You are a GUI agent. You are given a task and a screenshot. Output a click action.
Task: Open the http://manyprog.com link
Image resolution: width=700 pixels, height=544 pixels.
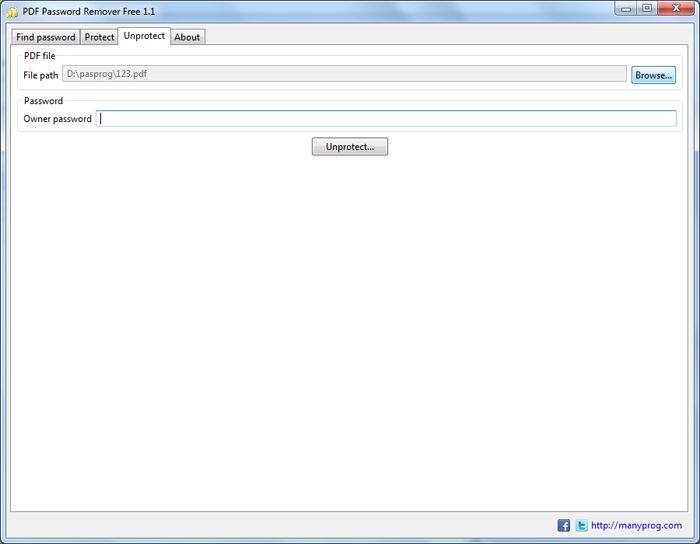[636, 525]
